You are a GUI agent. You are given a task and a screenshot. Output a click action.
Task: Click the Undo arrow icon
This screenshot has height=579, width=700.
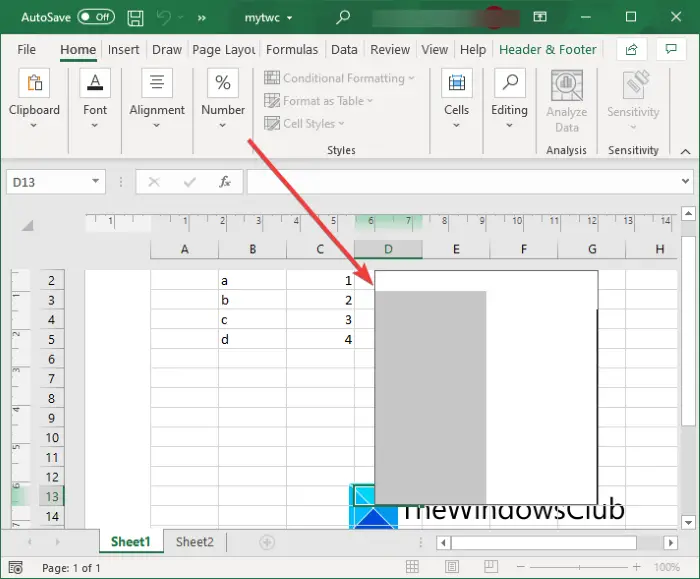(164, 17)
